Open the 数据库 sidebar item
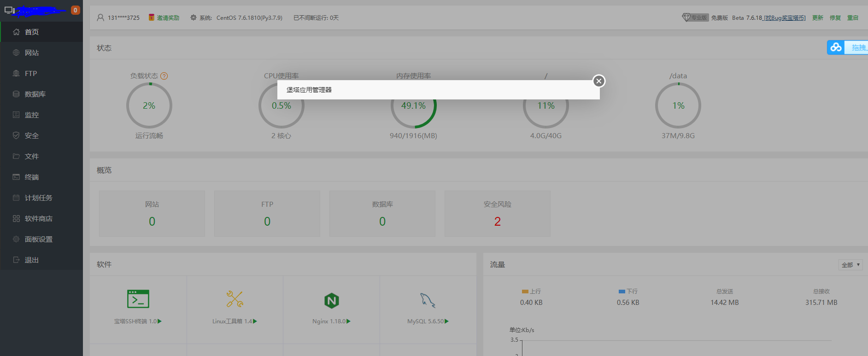Image resolution: width=868 pixels, height=356 pixels. pos(41,94)
